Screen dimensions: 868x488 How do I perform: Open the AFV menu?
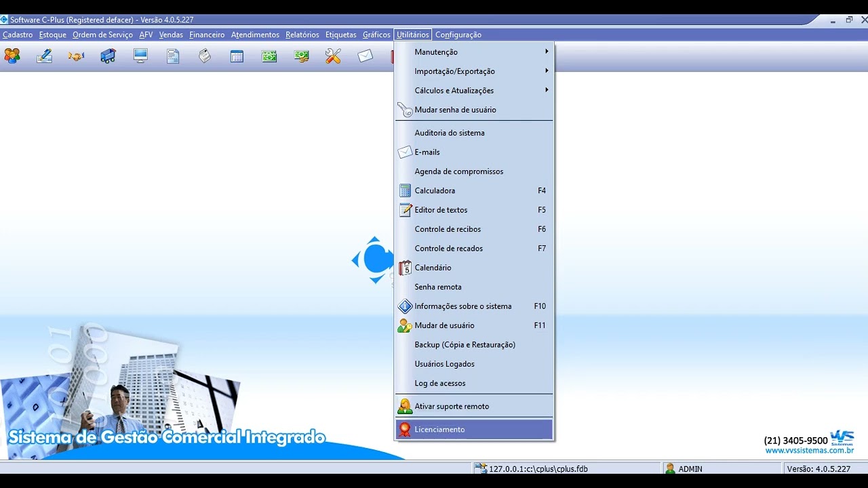pyautogui.click(x=146, y=35)
